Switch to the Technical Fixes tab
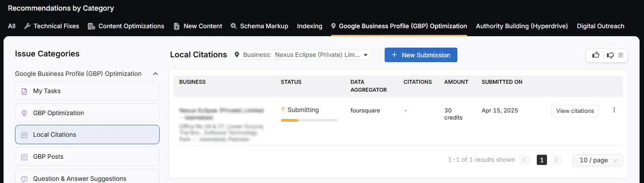644x183 pixels. coord(52,26)
